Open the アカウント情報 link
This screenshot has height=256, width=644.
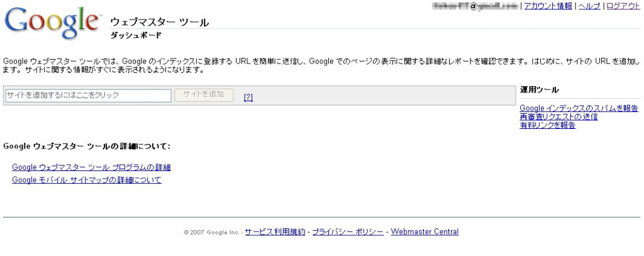pos(548,6)
